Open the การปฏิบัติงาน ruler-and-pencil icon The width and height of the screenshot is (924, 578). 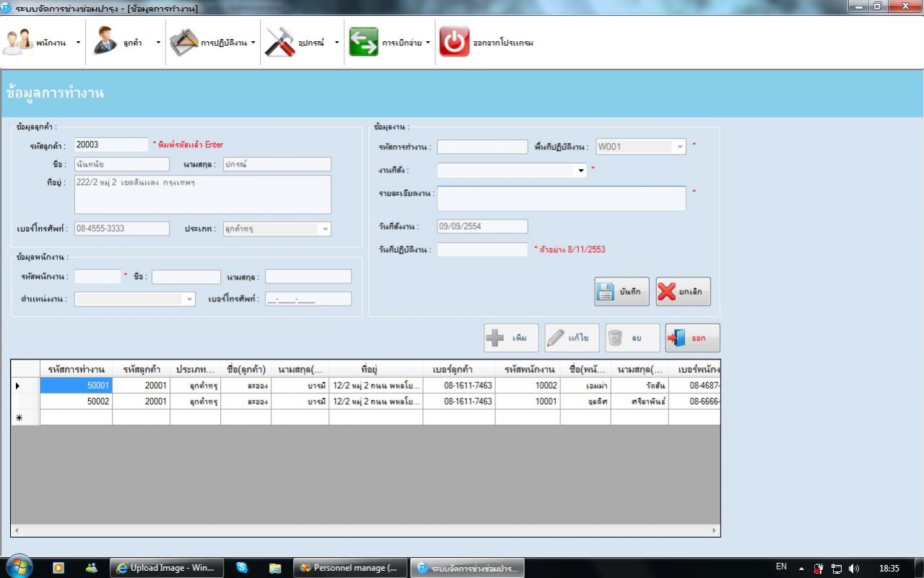point(183,42)
